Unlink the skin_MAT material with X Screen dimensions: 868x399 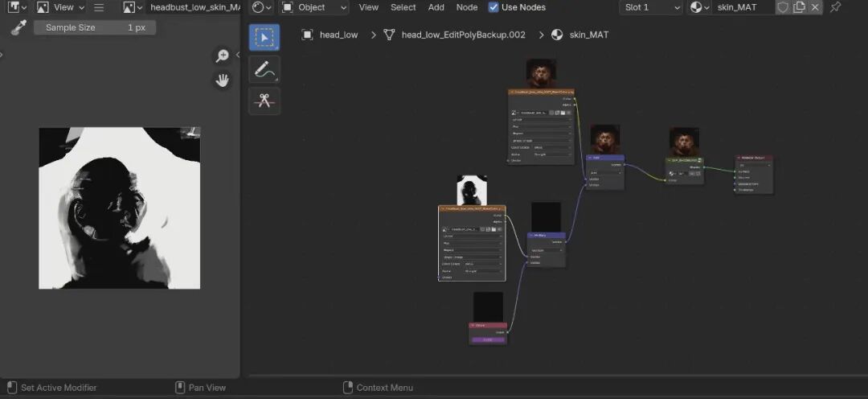[815, 7]
